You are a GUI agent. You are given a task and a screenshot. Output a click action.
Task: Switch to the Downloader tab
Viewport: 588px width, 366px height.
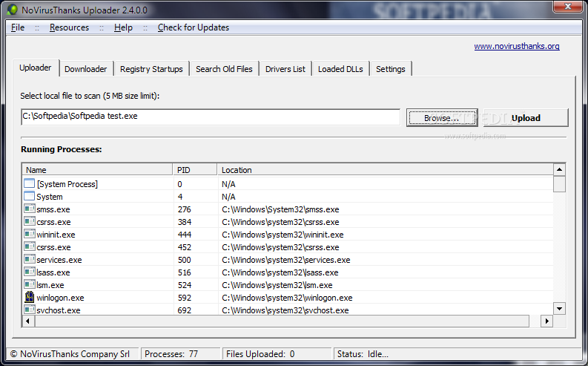tap(86, 69)
